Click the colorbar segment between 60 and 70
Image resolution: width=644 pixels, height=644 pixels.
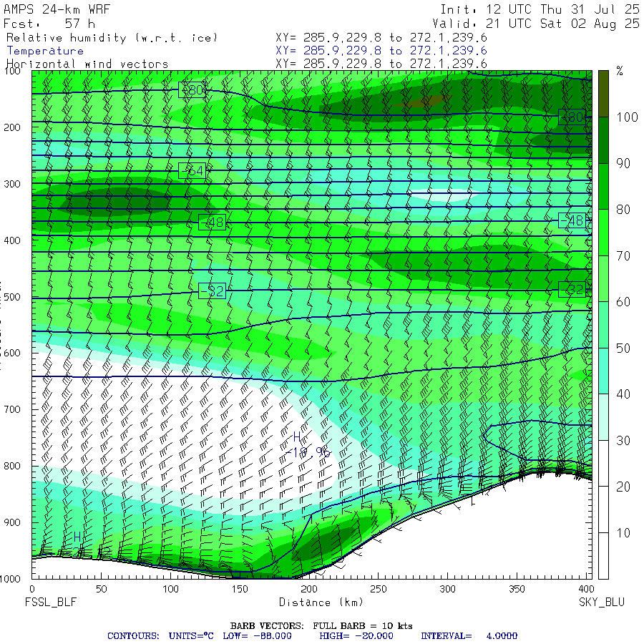pos(603,279)
